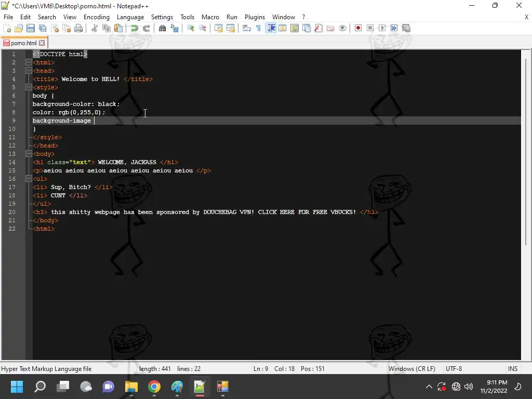
Task: Toggle Show All Characters pilcrow button
Action: pos(259,28)
